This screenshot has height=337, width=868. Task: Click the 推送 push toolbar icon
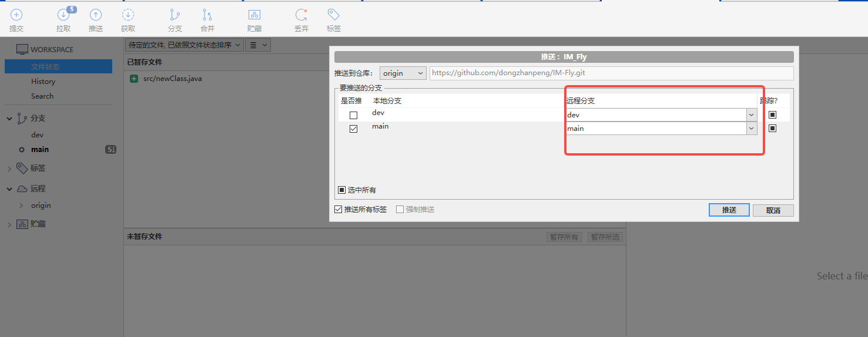(96, 15)
